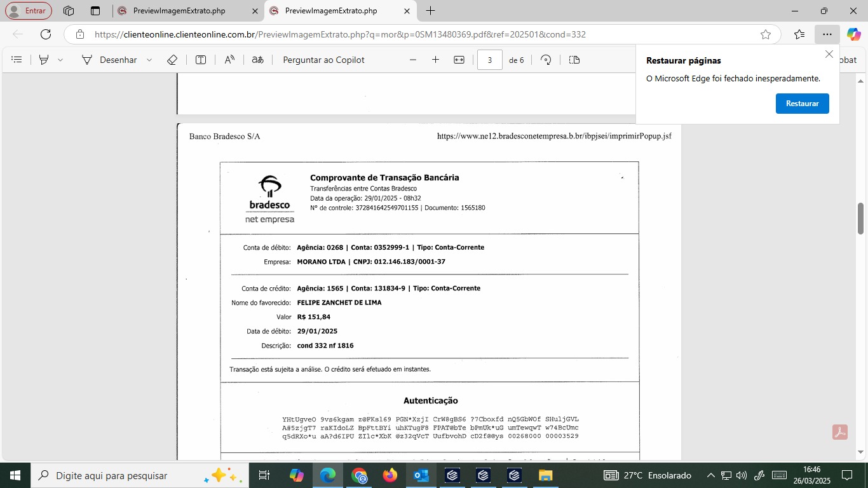
Task: Launch Copilot from the taskbar
Action: click(x=297, y=475)
